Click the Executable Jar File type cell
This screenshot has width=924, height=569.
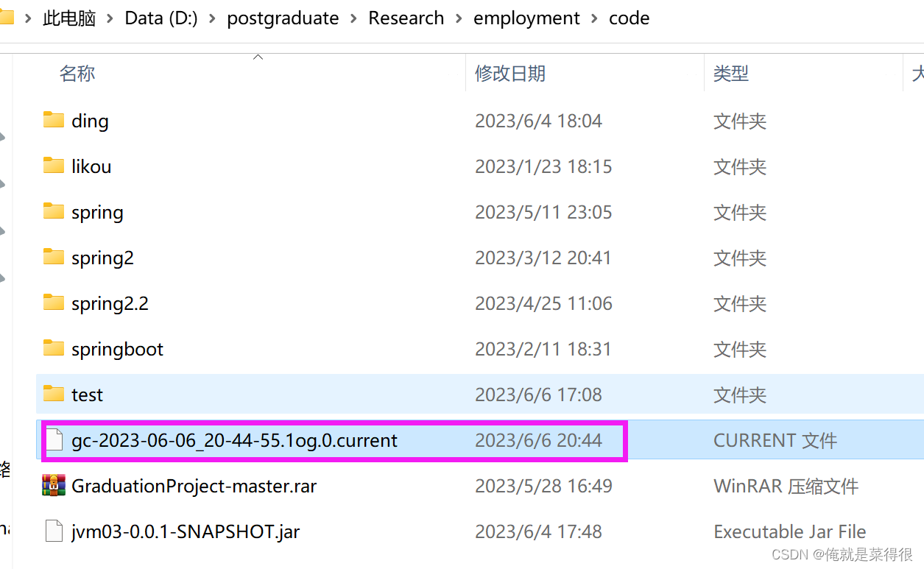[x=790, y=531]
